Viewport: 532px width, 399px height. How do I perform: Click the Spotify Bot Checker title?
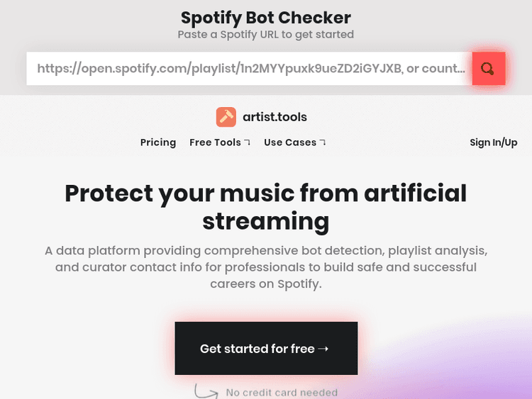coord(266,17)
